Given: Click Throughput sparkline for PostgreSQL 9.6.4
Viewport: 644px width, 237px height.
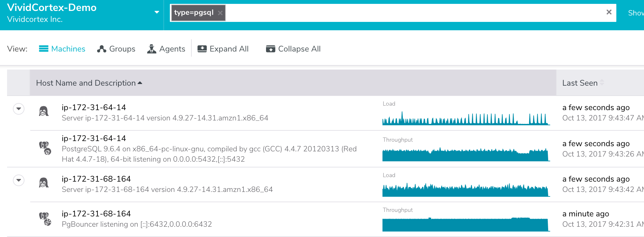Looking at the screenshot, I should pyautogui.click(x=466, y=154).
